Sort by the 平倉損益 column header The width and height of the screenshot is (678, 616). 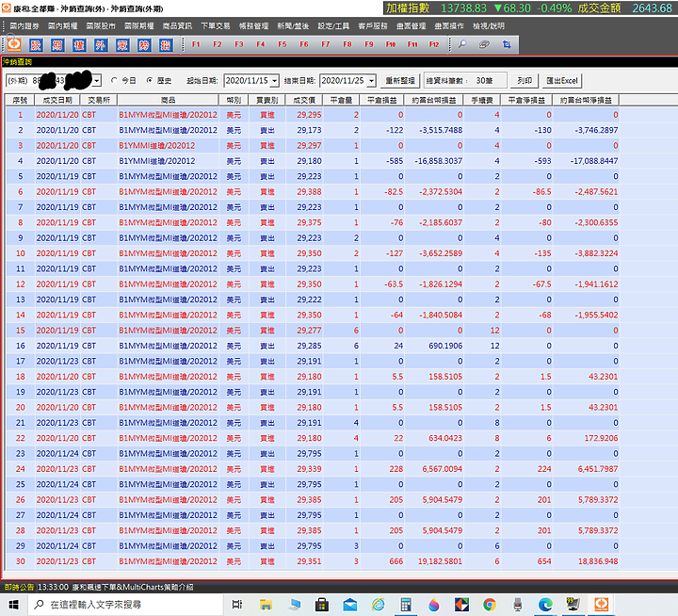[x=382, y=101]
